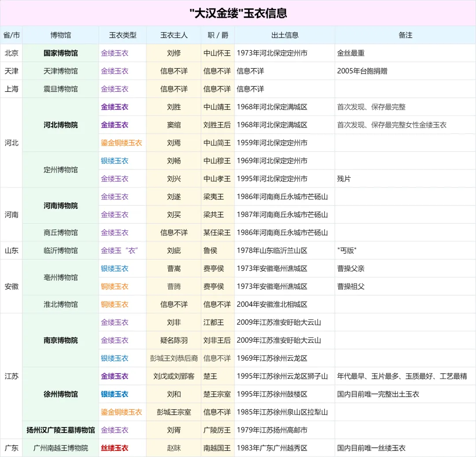Click the owner cell 疑名陈羽
Viewport: 476px width, 457px height.
pyautogui.click(x=174, y=340)
